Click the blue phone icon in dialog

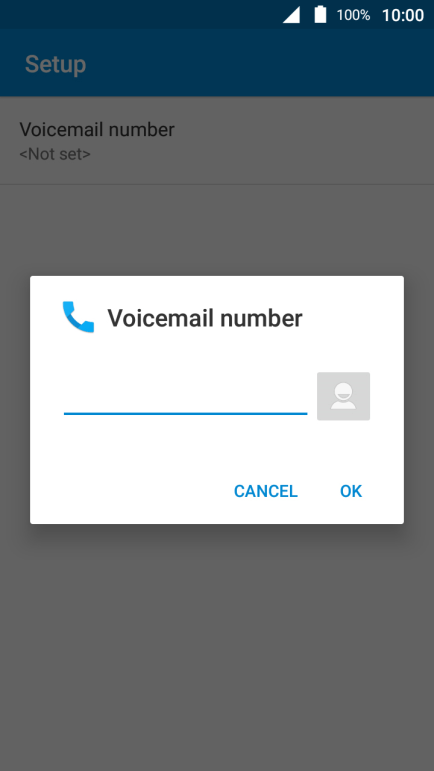(x=78, y=317)
